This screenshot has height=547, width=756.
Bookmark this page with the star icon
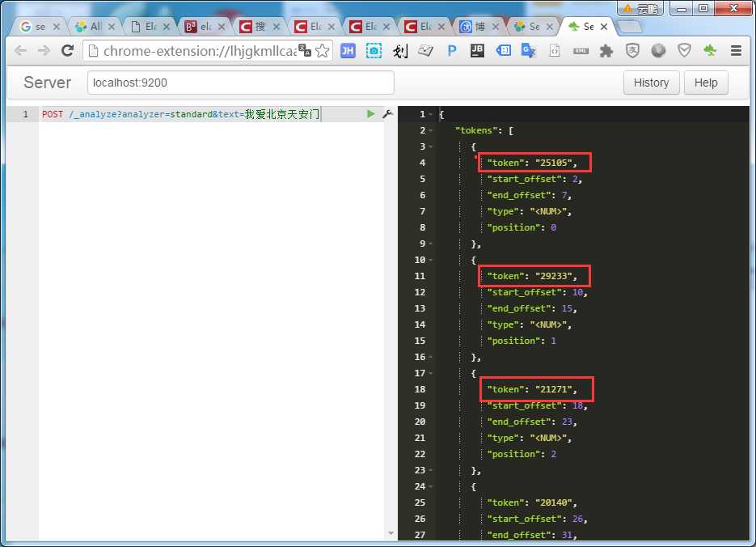pos(322,51)
